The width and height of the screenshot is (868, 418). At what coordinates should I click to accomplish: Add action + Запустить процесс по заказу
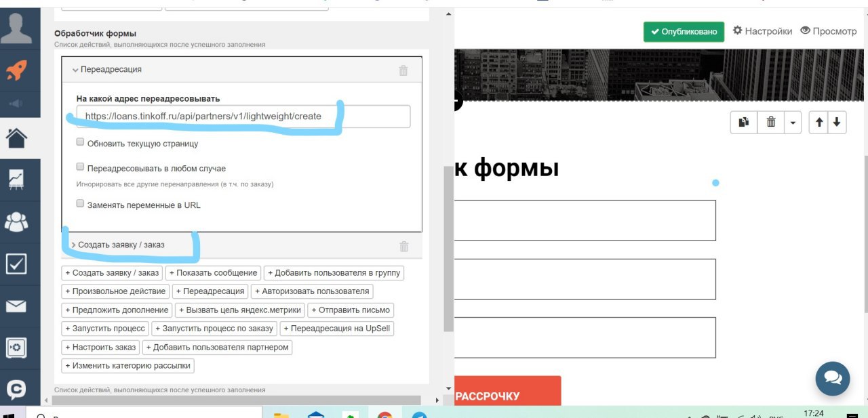tap(214, 329)
